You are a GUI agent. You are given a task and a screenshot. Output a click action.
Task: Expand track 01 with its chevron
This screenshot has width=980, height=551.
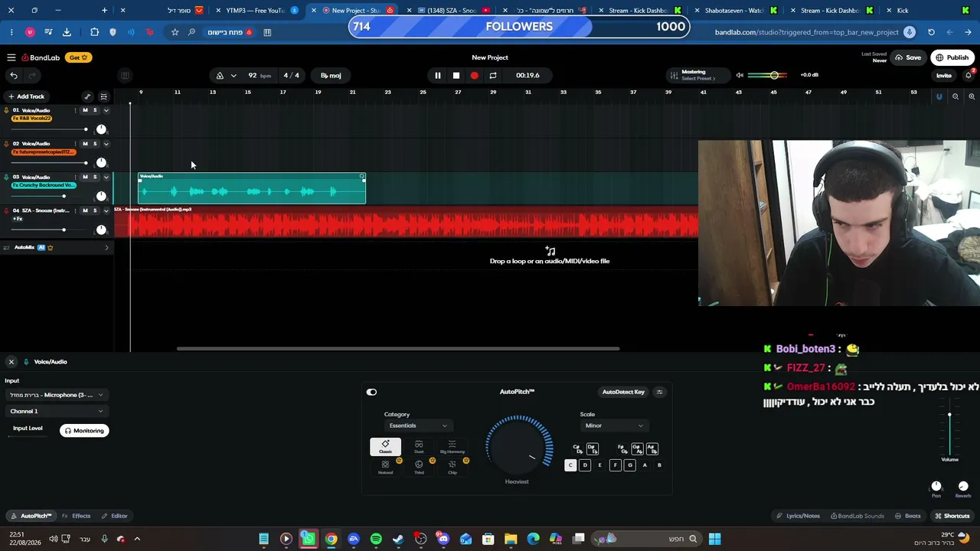tap(106, 110)
